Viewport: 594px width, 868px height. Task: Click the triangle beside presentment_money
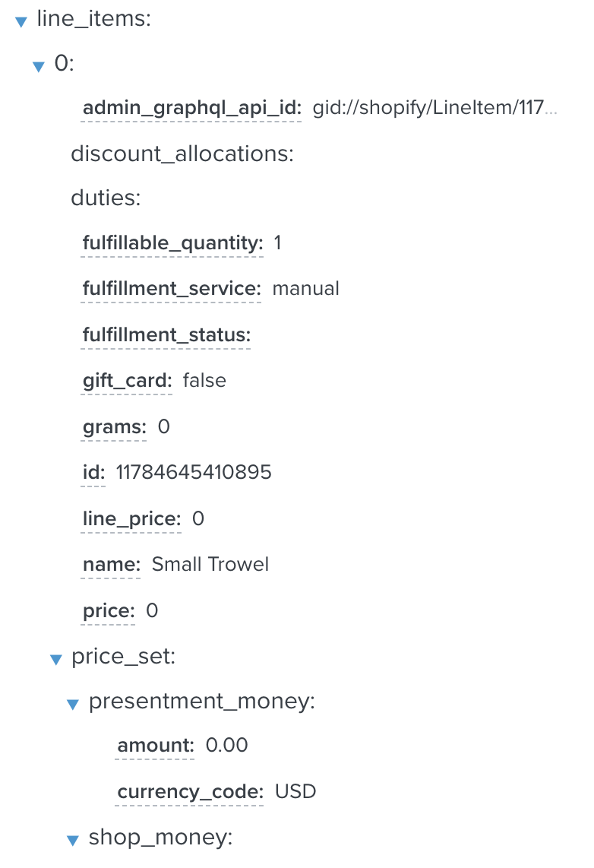[x=73, y=704]
